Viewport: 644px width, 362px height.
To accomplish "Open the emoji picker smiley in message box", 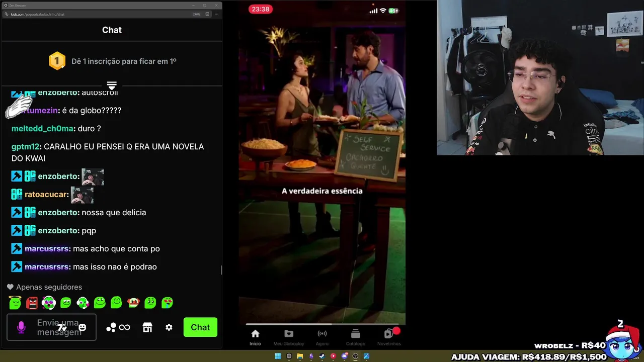I will click(83, 327).
